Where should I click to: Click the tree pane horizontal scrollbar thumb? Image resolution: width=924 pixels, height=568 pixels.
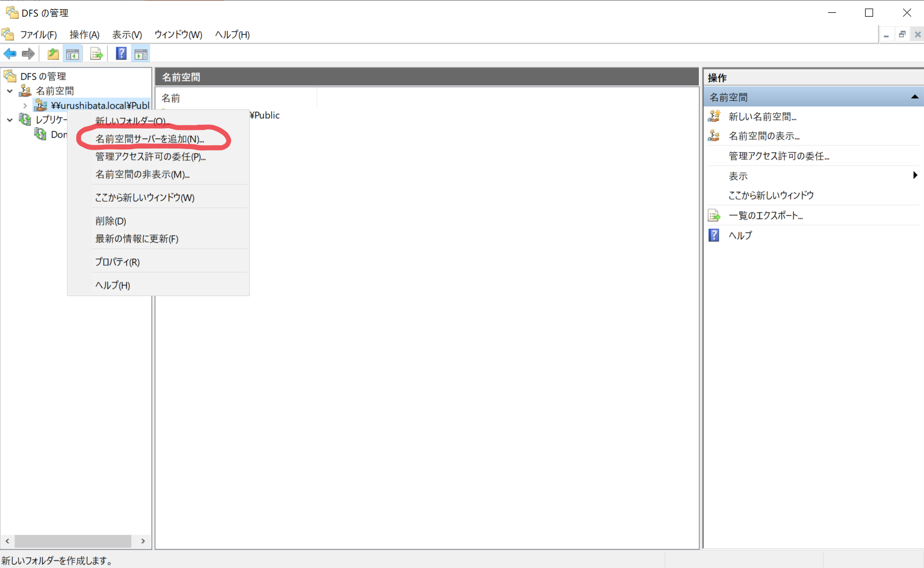[x=73, y=541]
